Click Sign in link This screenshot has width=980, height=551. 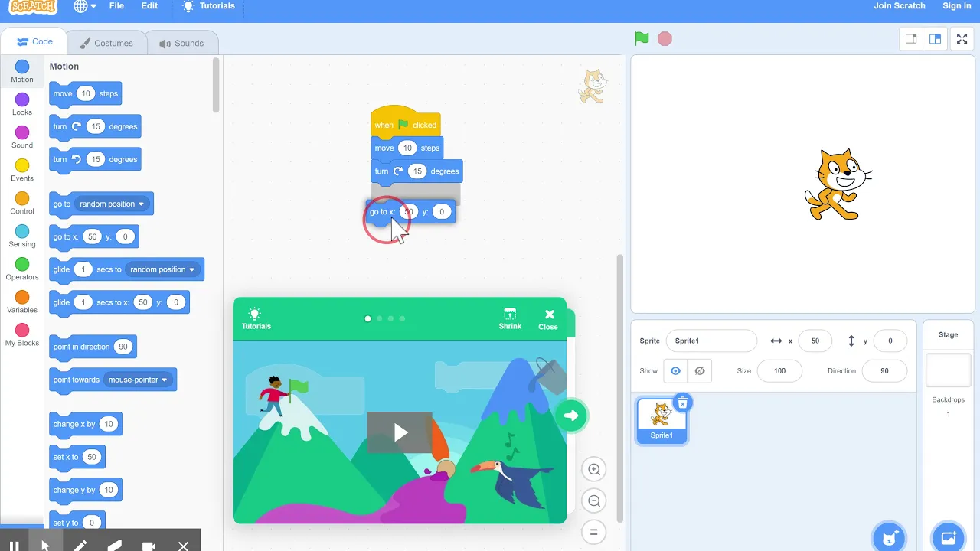click(x=957, y=6)
